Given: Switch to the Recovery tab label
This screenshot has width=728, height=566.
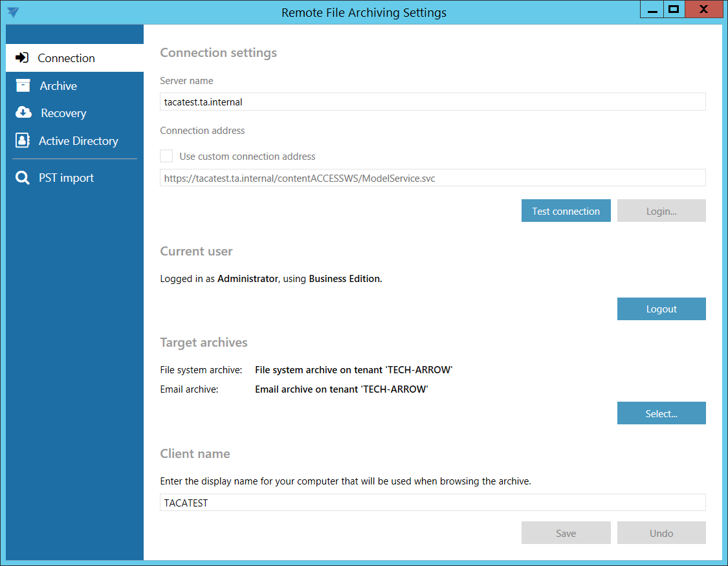Looking at the screenshot, I should point(63,113).
